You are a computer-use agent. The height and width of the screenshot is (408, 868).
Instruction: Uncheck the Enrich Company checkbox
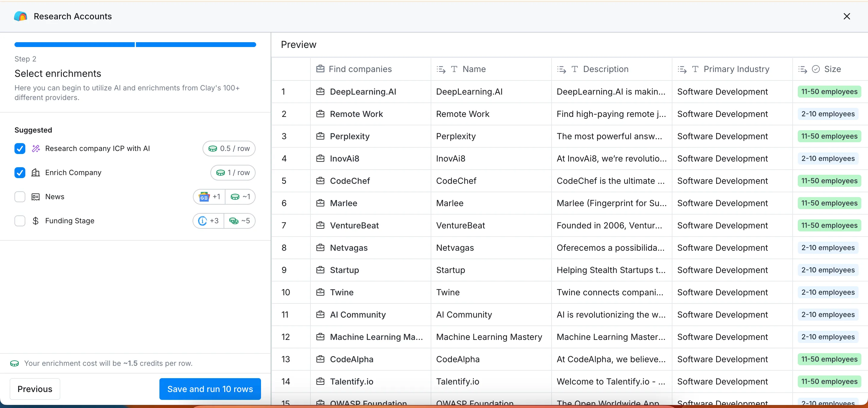(x=20, y=172)
